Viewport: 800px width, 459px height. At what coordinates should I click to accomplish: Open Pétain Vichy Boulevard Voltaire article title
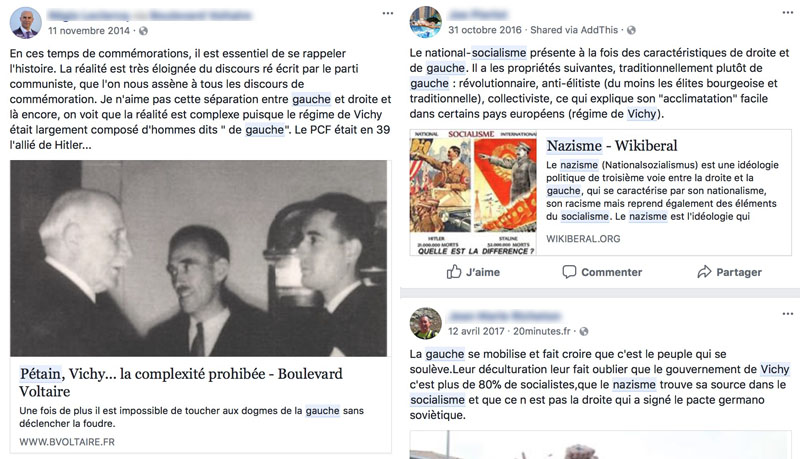point(181,382)
